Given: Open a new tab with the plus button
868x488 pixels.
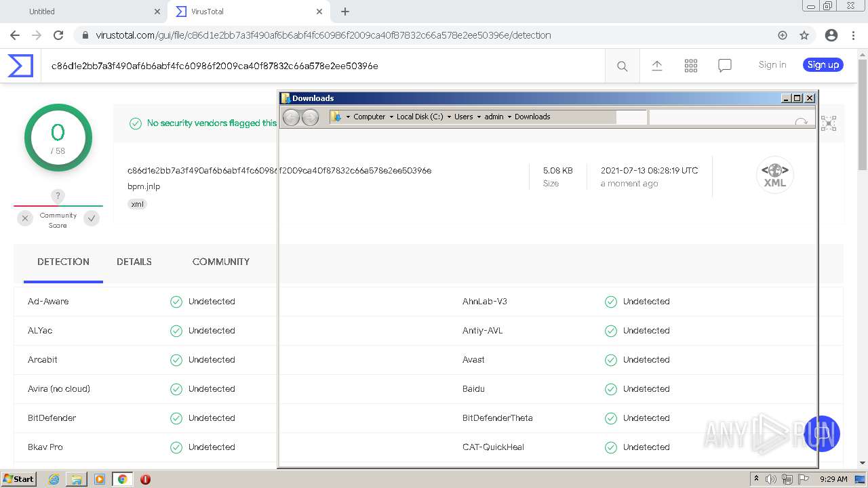Looking at the screenshot, I should tap(345, 12).
